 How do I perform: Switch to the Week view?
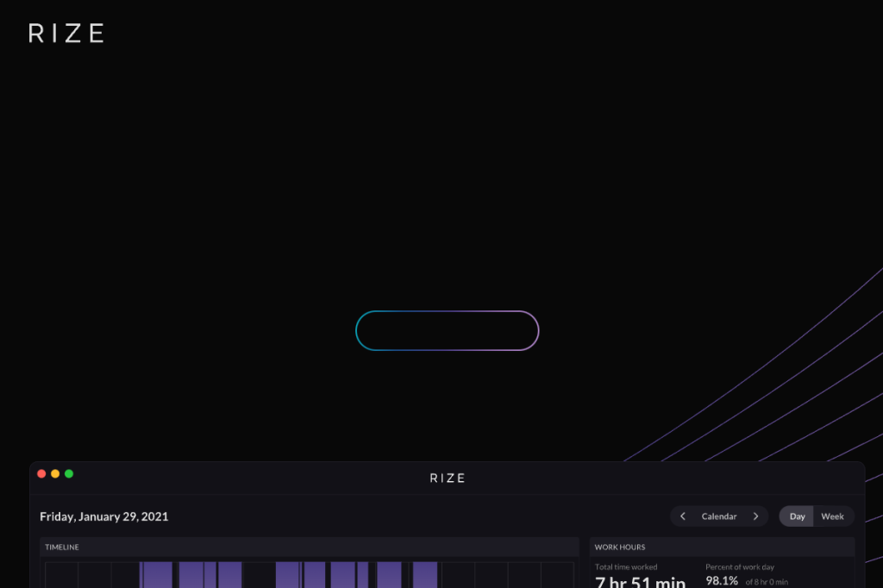tap(832, 516)
